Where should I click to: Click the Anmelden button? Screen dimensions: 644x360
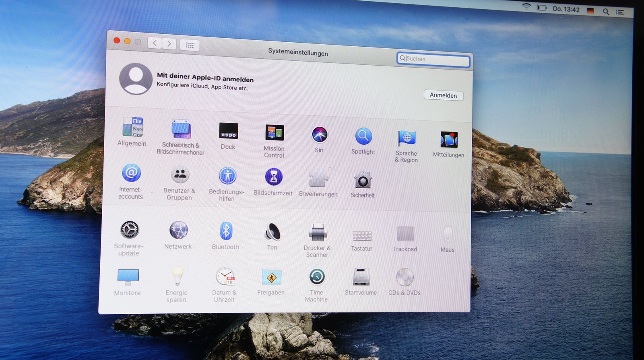pyautogui.click(x=444, y=95)
